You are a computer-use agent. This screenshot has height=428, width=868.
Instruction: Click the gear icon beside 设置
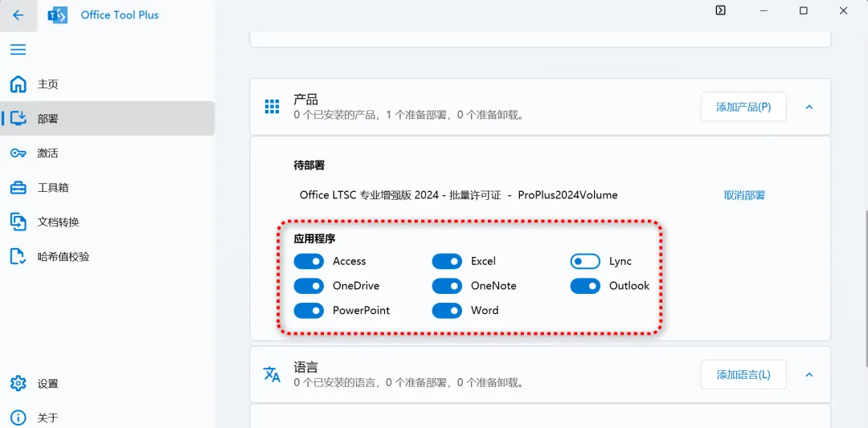click(x=18, y=383)
